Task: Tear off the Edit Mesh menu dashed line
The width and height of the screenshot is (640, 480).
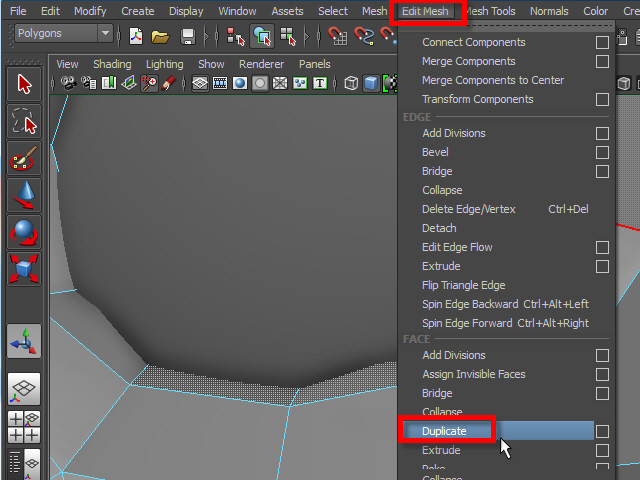Action: (506, 27)
